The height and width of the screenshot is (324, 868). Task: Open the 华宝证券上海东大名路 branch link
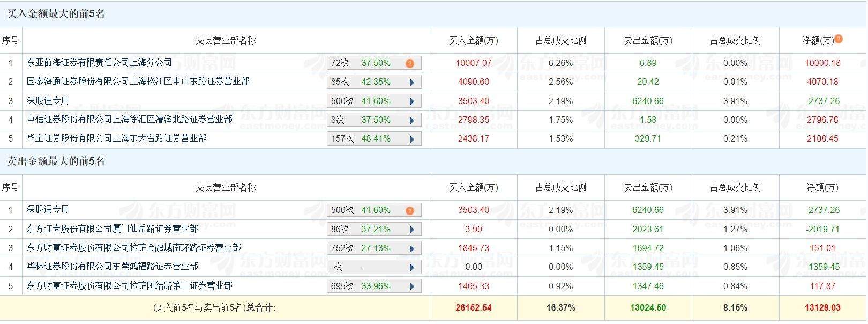116,138
